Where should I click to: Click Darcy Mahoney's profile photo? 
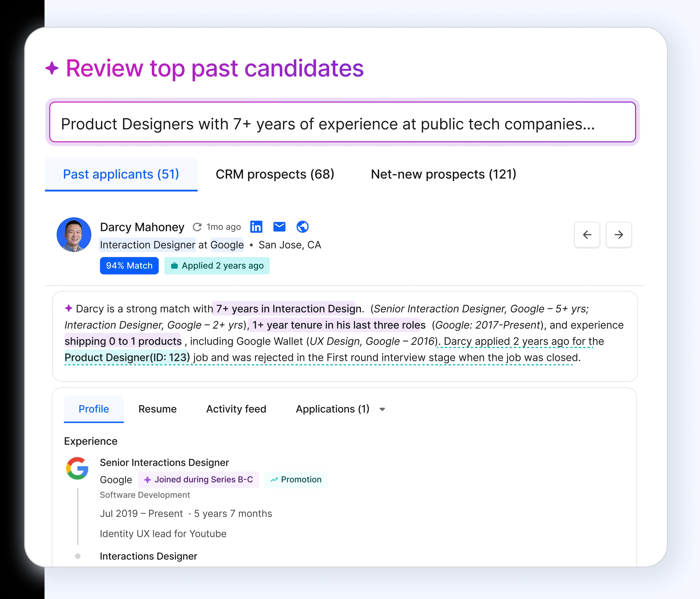pos(74,235)
